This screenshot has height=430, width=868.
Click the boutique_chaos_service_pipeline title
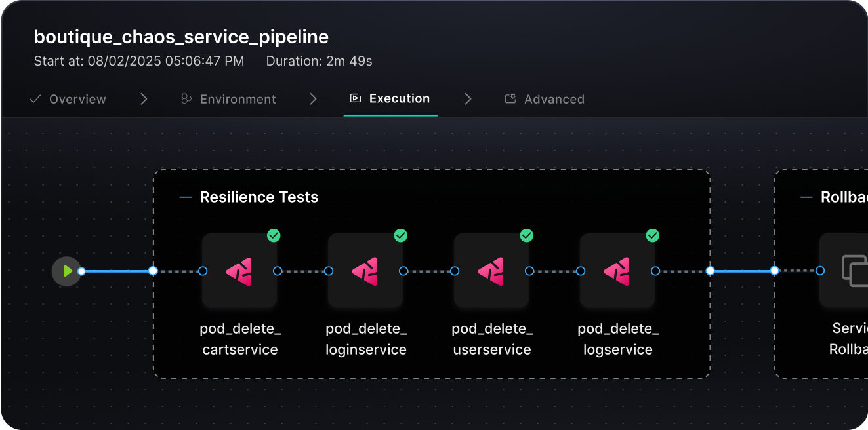click(x=181, y=37)
